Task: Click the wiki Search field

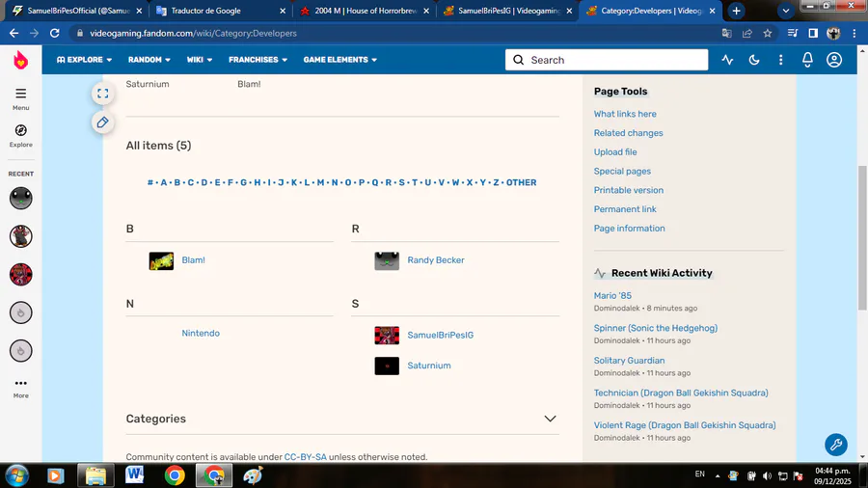Action: click(607, 60)
